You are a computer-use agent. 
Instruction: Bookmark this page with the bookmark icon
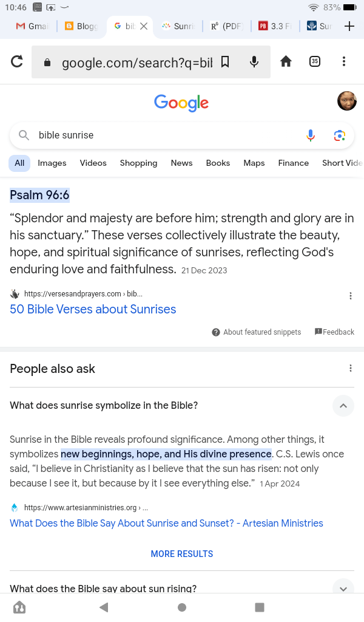coord(225,61)
